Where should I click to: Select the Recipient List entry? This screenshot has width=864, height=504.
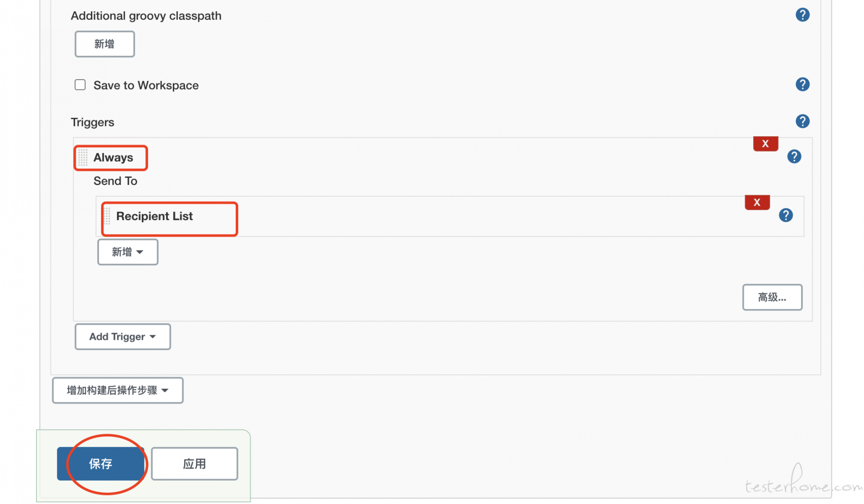coord(154,216)
